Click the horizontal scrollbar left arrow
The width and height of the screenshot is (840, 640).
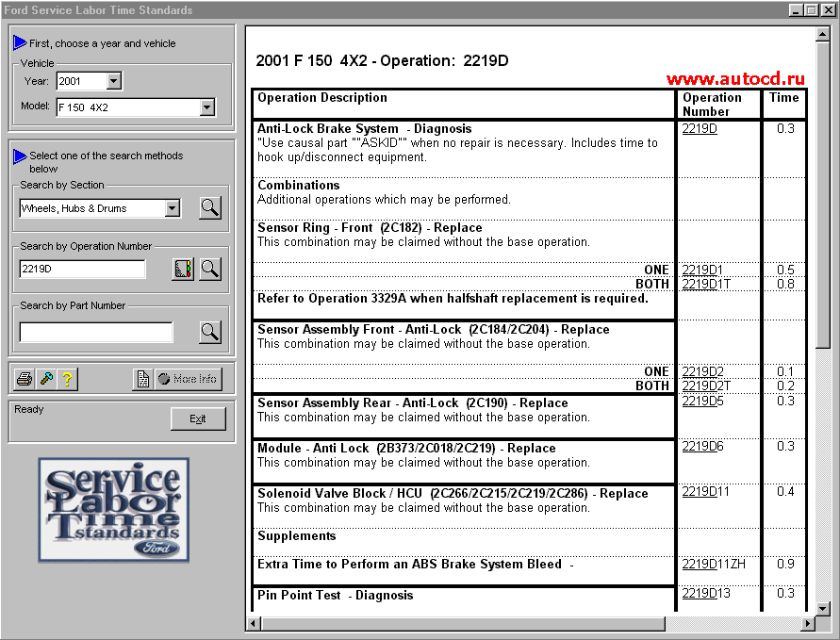tap(254, 623)
